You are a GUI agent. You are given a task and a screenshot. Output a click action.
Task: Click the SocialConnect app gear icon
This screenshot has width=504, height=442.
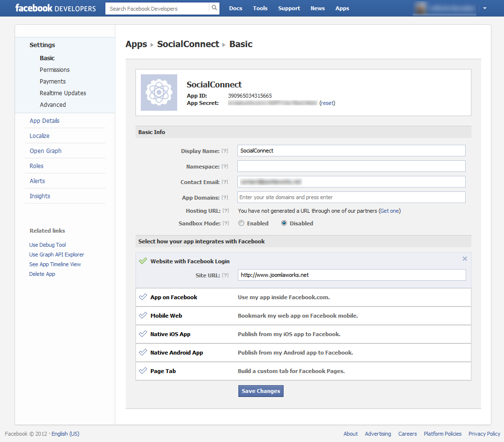tap(159, 93)
